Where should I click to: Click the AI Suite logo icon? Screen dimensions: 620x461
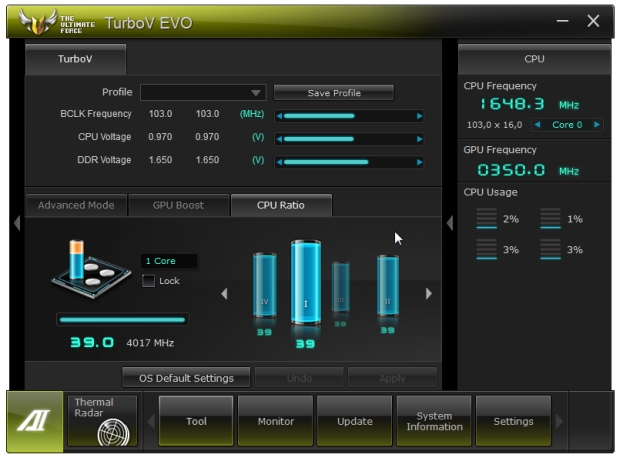coord(35,421)
